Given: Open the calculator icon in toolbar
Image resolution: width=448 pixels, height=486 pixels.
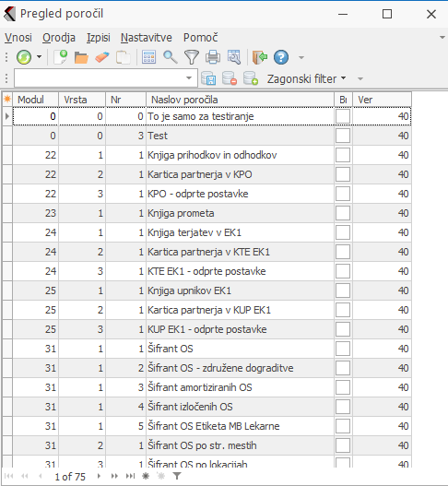Looking at the screenshot, I should (x=148, y=57).
